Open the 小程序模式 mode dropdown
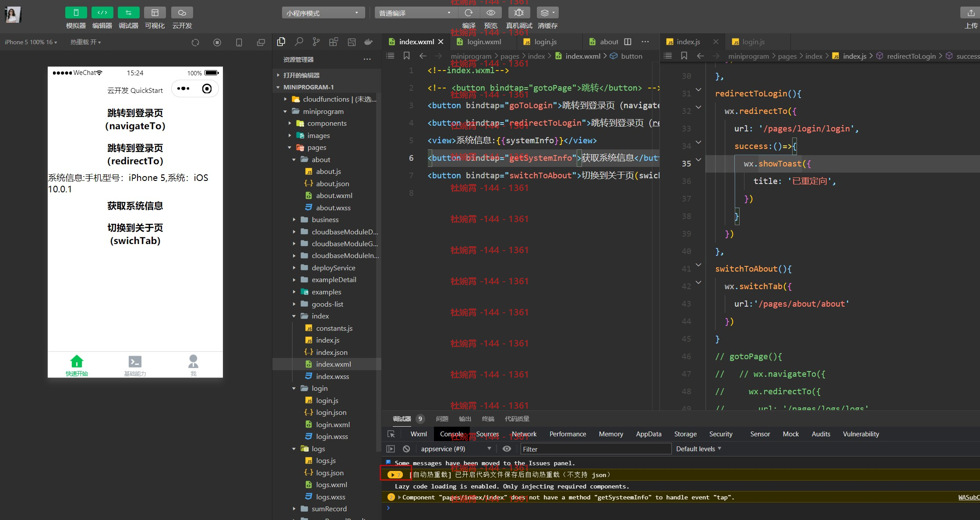Screen dimensions: 980x520 (x=323, y=13)
